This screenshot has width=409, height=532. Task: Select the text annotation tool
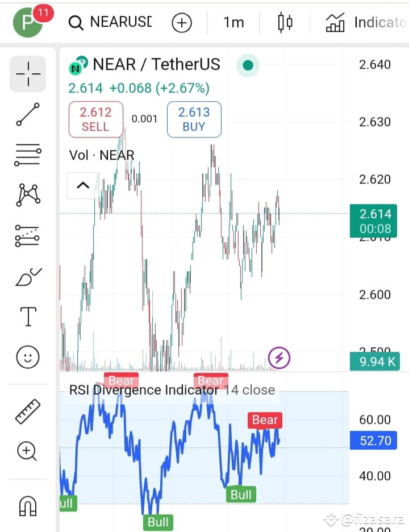click(28, 317)
